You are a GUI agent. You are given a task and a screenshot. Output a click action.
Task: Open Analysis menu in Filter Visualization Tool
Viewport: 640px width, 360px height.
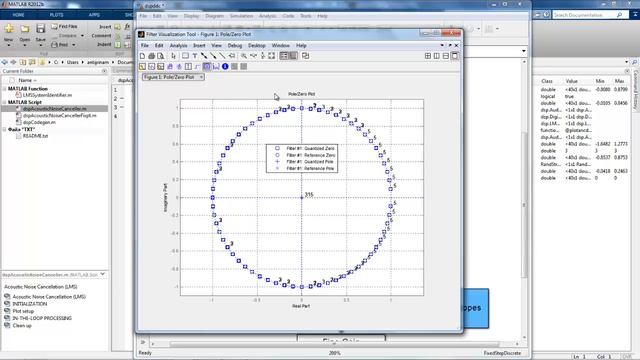pyautogui.click(x=178, y=46)
